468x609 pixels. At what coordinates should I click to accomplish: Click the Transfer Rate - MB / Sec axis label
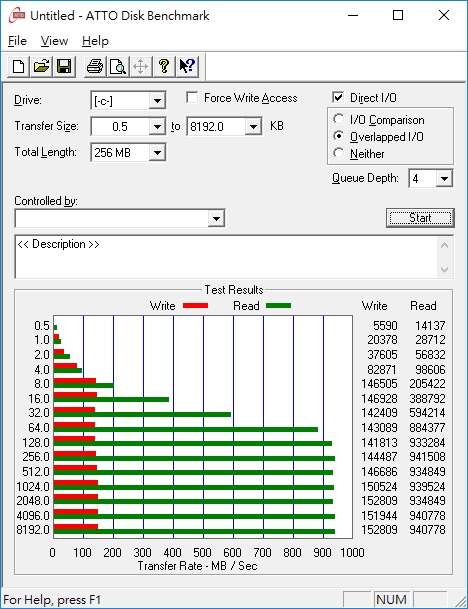tap(197, 566)
